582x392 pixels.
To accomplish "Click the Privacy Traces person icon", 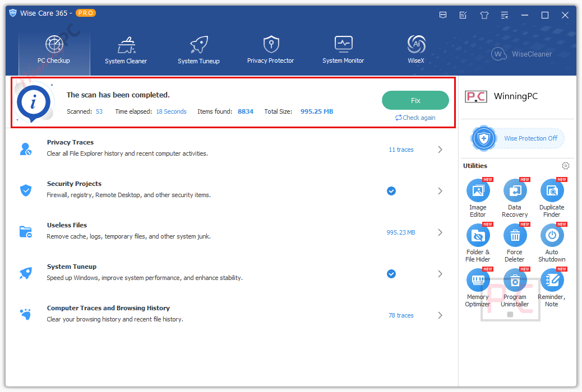I will (26, 150).
